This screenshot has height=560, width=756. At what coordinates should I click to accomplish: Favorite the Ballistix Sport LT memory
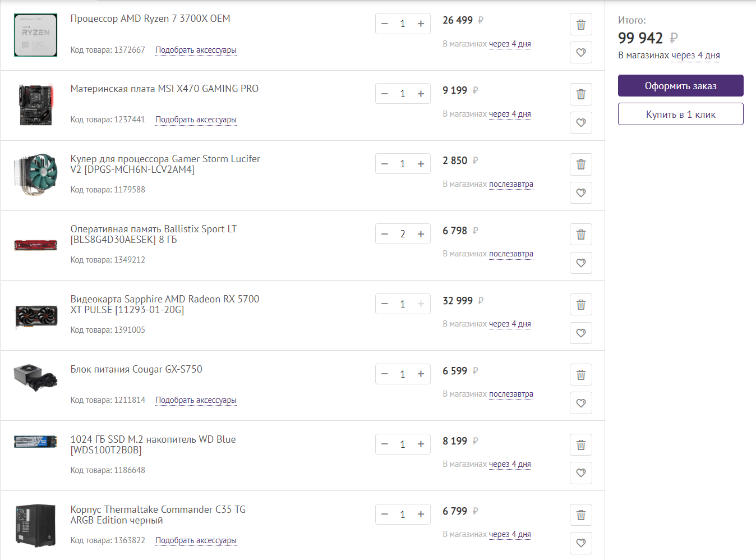click(x=581, y=263)
